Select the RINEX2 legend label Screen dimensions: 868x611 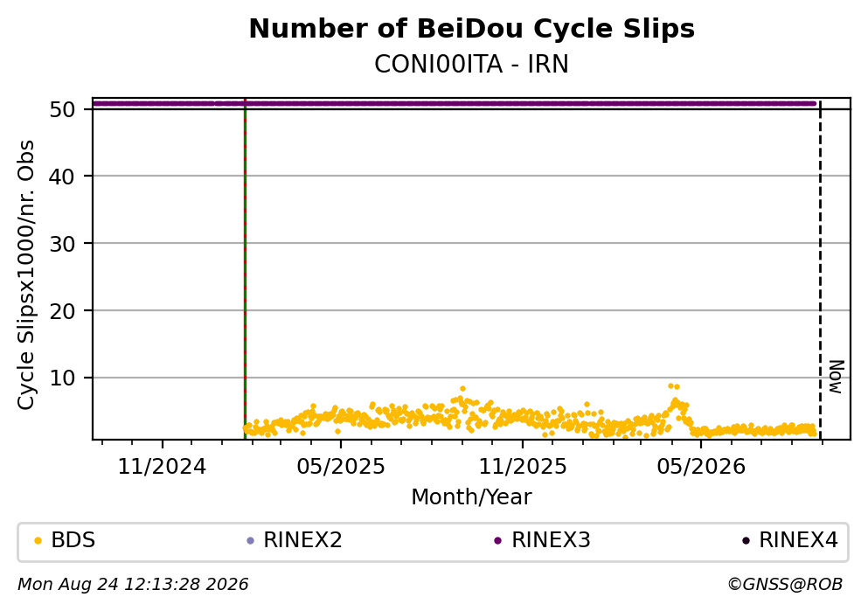[302, 540]
